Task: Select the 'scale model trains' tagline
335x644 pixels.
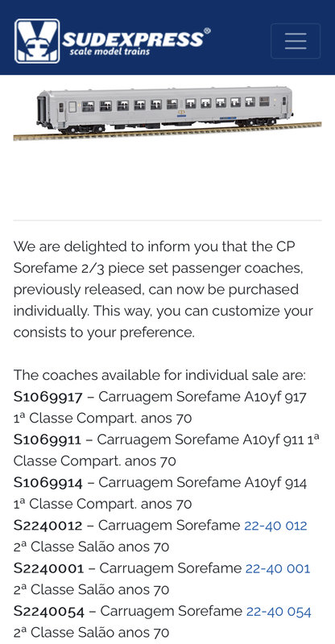Action: tap(110, 52)
